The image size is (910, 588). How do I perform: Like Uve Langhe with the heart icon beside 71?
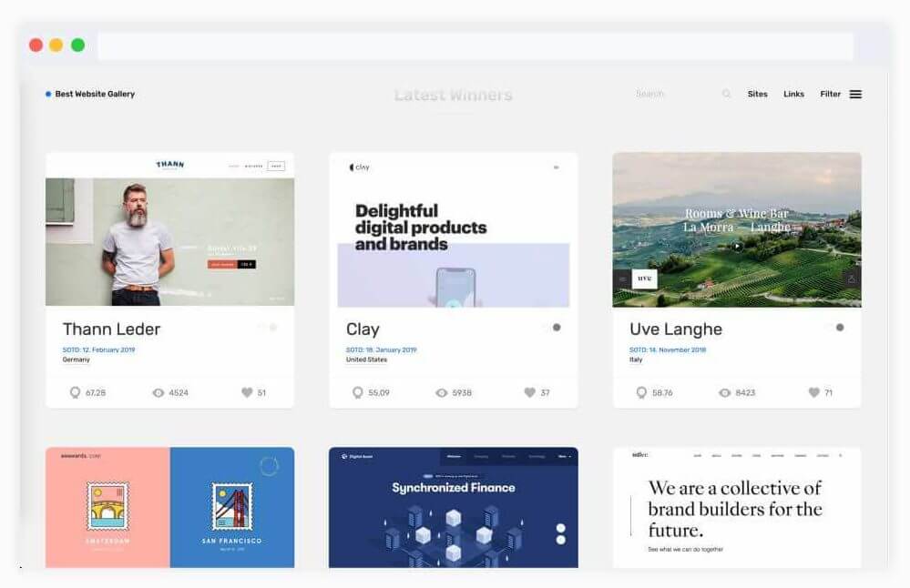coord(813,392)
